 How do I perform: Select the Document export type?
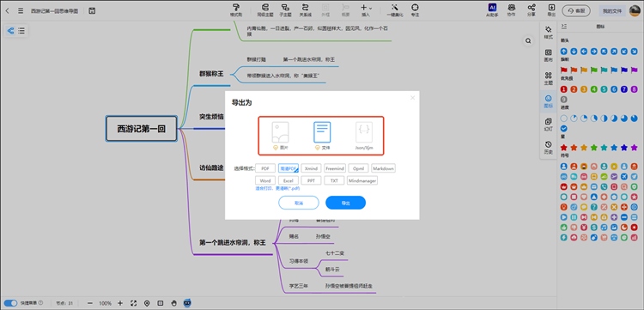(322, 136)
